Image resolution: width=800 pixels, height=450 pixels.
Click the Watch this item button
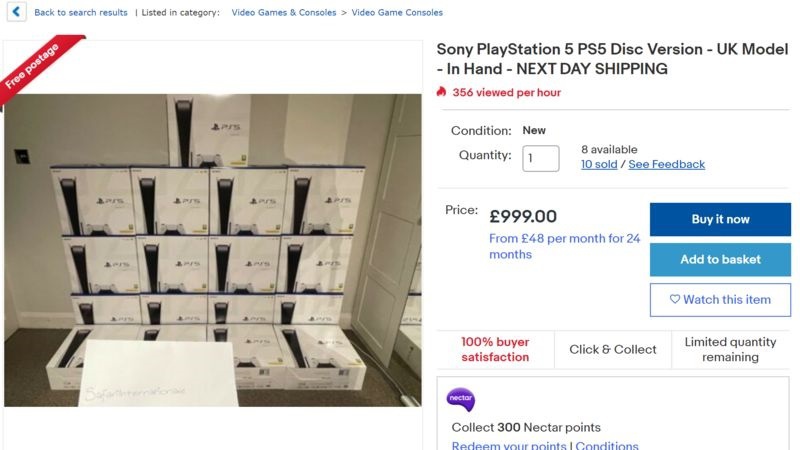coord(720,299)
